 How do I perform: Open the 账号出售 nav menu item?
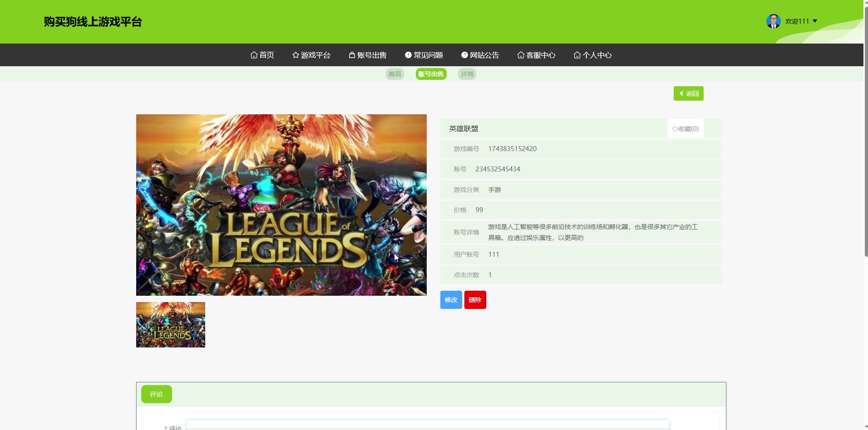tap(368, 55)
